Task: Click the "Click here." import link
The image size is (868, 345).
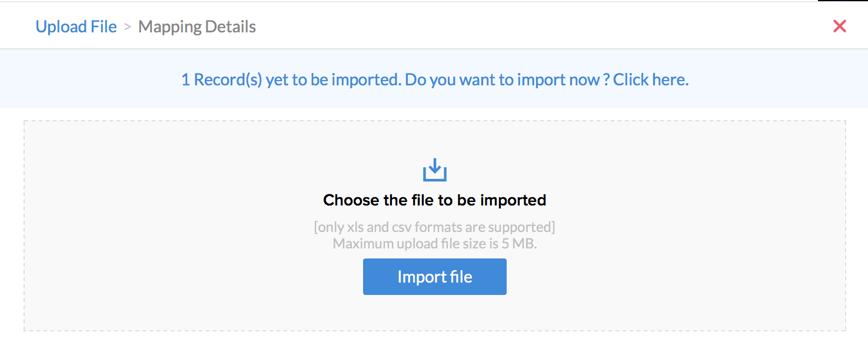Action: coord(650,79)
